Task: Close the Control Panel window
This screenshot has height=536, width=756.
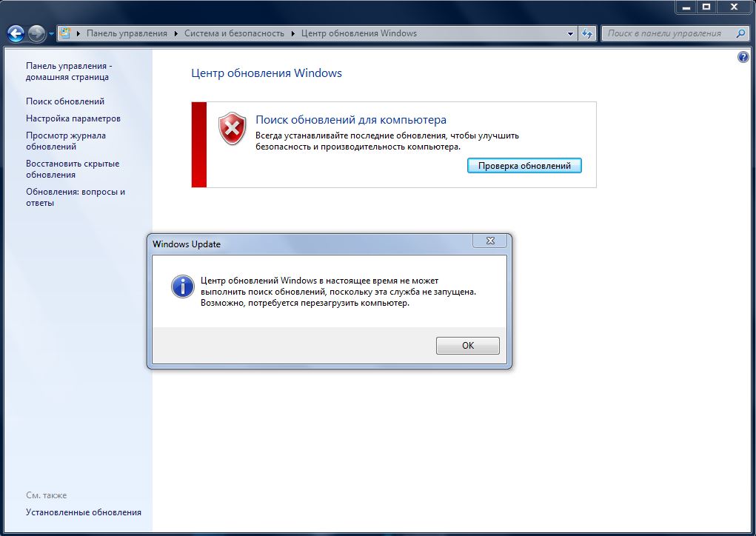Action: pos(734,7)
